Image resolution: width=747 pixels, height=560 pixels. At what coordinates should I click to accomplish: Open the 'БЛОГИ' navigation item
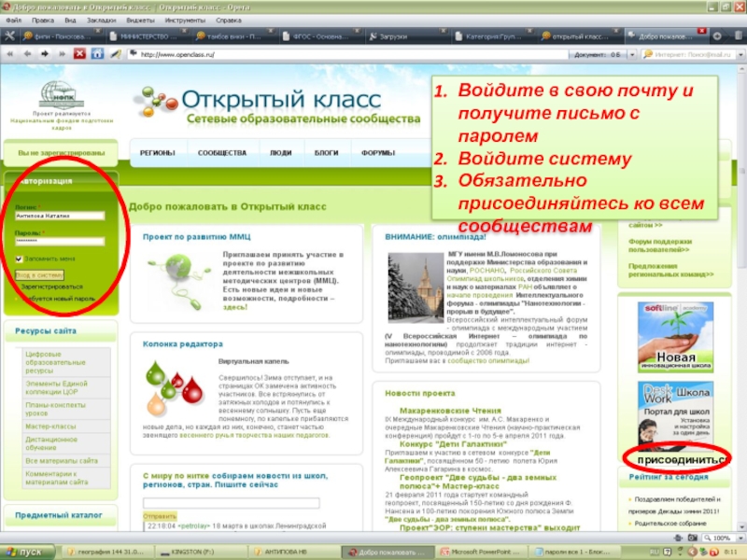[326, 153]
